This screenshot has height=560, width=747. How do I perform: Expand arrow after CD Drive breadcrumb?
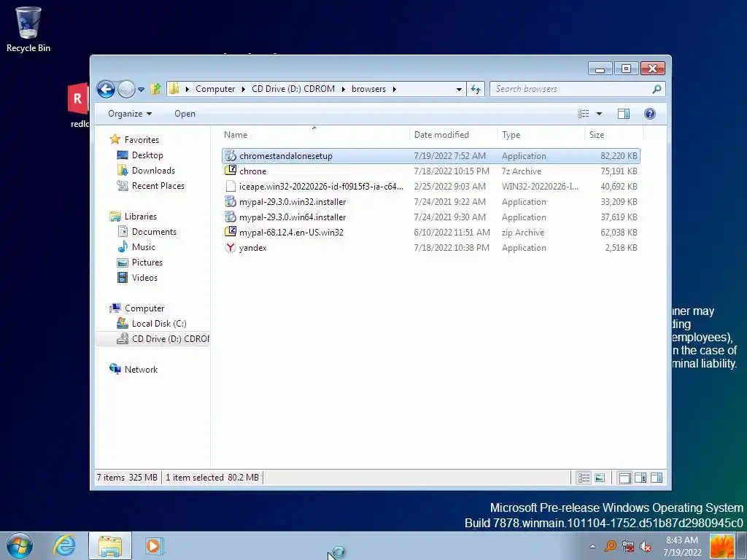pyautogui.click(x=344, y=89)
